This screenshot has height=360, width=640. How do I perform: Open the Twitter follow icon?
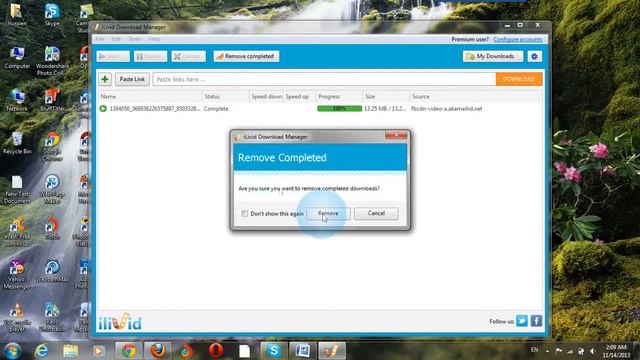[x=522, y=321]
